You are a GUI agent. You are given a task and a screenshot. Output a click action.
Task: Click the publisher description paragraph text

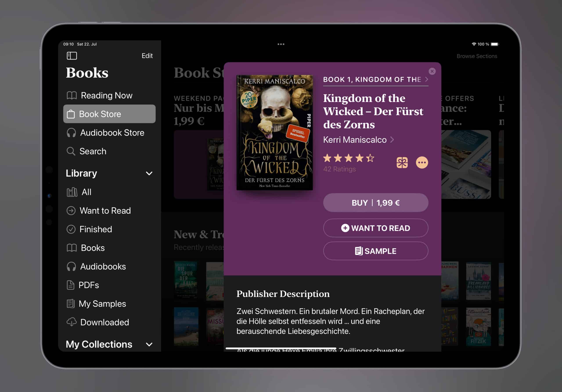(330, 321)
